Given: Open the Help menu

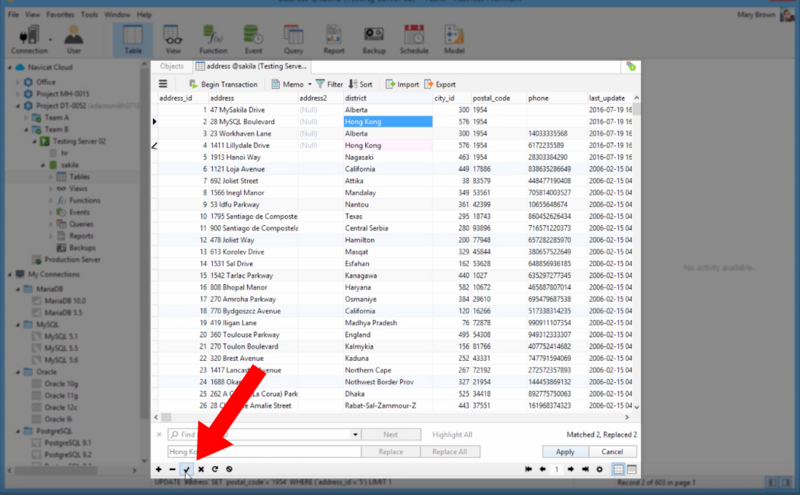Looking at the screenshot, I should pos(144,14).
